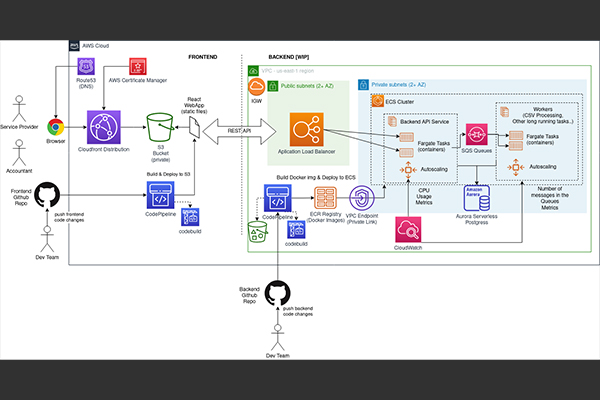Select the Service Provider actor figure
Viewport: 600px width, 400px height.
pos(18,108)
